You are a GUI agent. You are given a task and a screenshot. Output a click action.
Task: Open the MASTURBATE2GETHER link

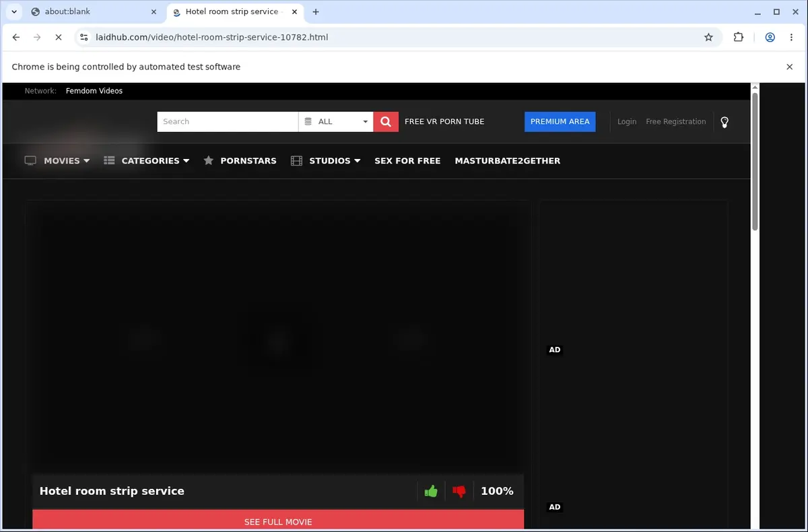point(508,161)
